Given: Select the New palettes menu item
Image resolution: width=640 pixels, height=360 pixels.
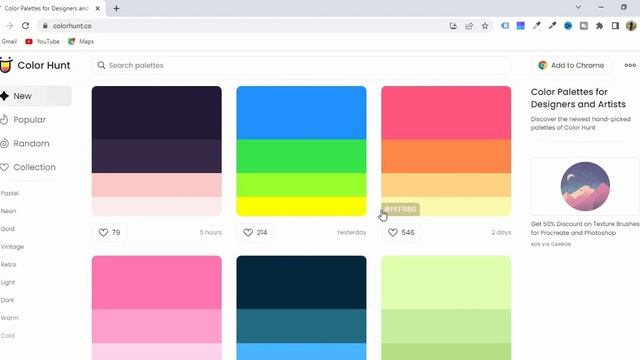Looking at the screenshot, I should pyautogui.click(x=36, y=96).
